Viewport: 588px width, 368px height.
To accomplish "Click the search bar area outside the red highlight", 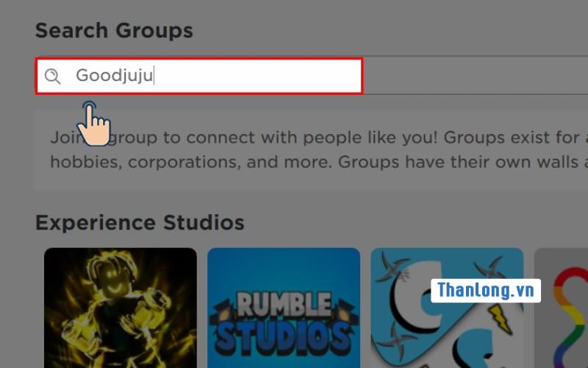I will 476,76.
